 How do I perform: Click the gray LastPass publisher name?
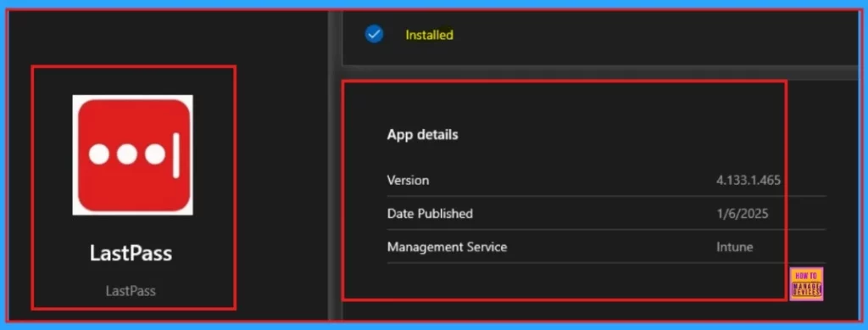pos(131,291)
